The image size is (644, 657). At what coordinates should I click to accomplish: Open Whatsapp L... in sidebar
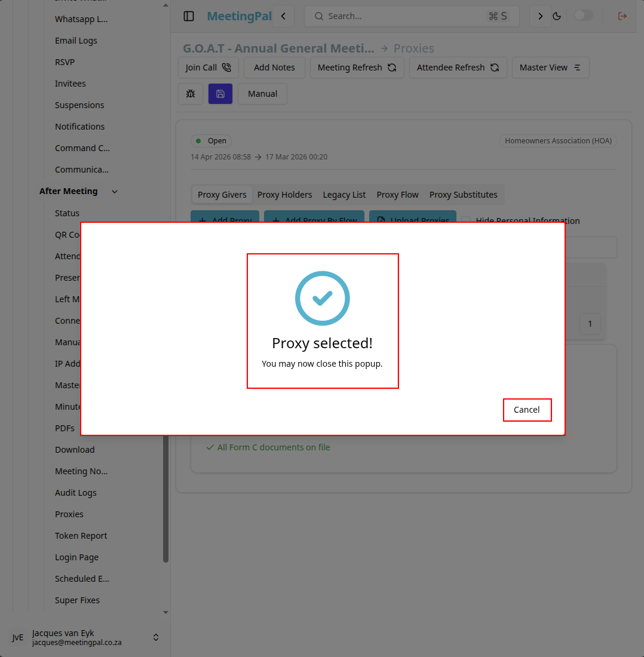pos(81,19)
